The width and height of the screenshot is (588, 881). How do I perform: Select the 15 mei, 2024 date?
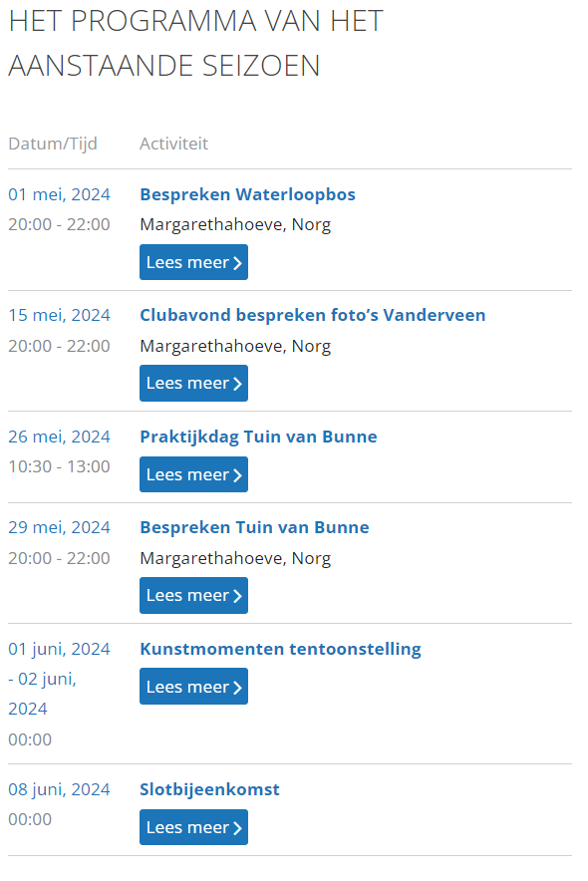tap(59, 315)
